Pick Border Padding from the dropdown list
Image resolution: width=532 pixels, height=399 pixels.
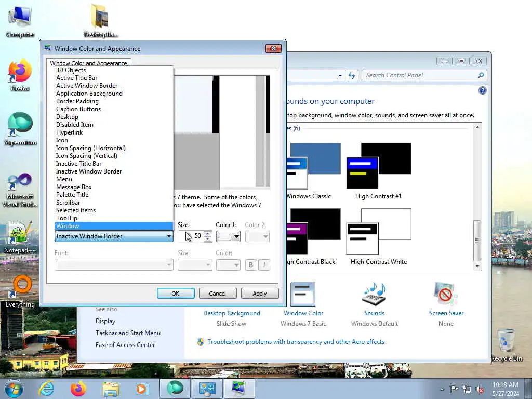coord(114,101)
